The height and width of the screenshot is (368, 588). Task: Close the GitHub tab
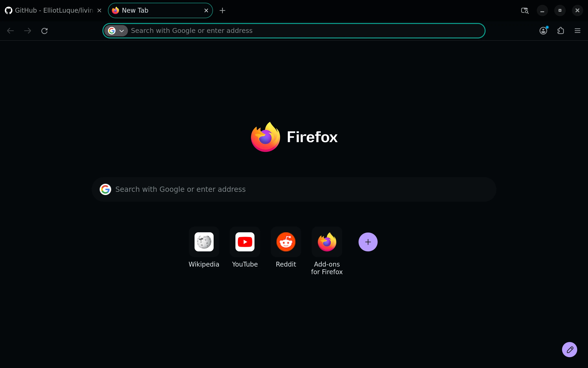pyautogui.click(x=99, y=11)
